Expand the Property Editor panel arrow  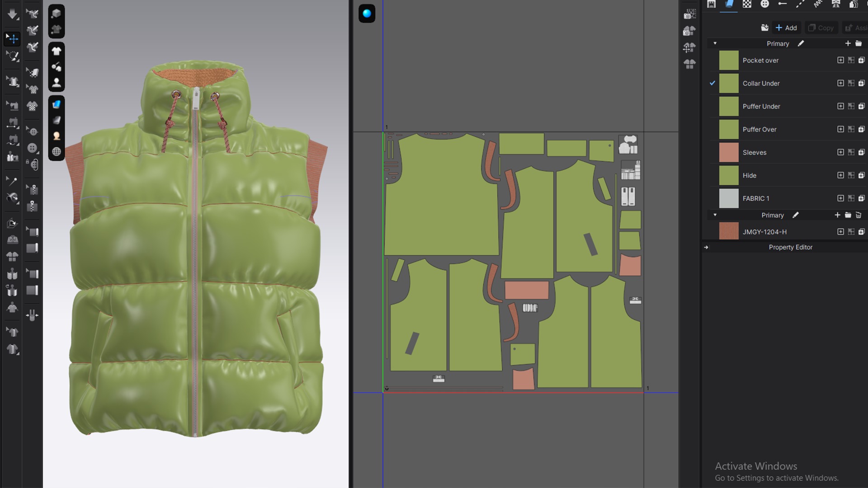tap(706, 247)
